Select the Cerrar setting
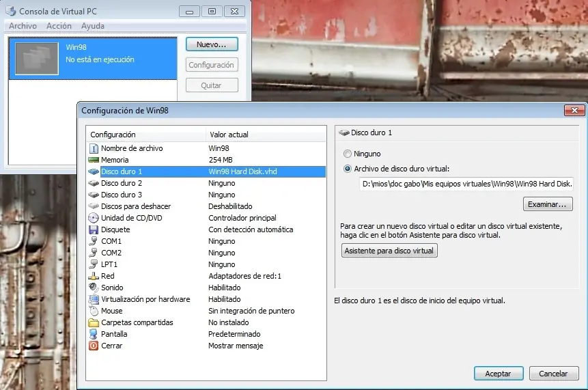The image size is (588, 390). (x=206, y=346)
